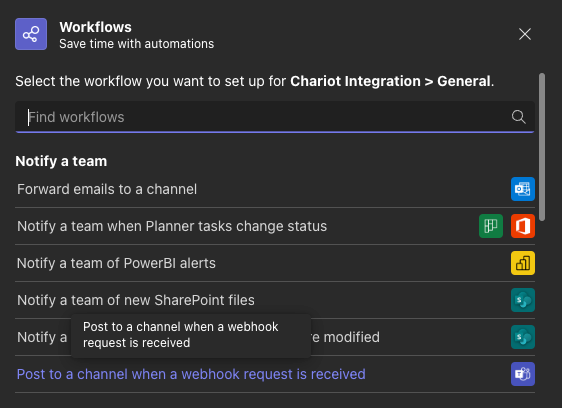
Task: Select Forward emails to a channel
Action: pyautogui.click(x=275, y=189)
